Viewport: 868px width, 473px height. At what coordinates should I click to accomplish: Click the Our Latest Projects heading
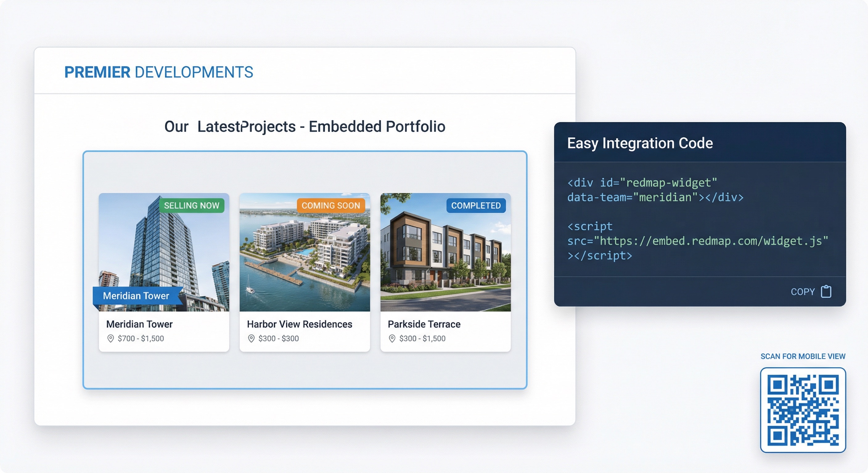coord(305,127)
